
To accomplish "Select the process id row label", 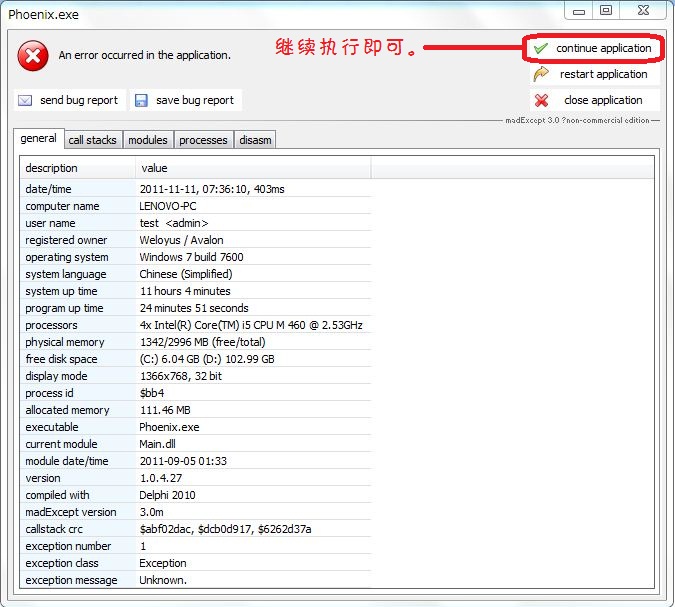I will [49, 393].
